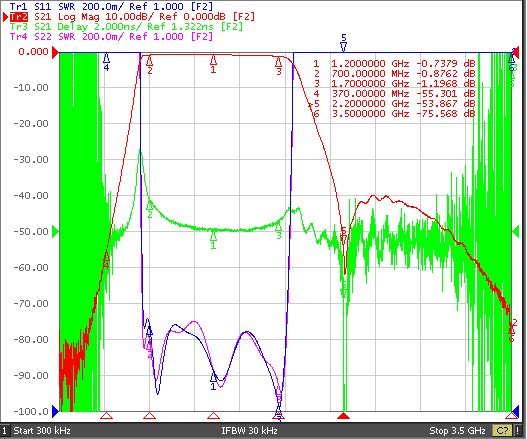Click red marker 2 on the S21 passband
The image size is (527, 439).
coord(150,65)
